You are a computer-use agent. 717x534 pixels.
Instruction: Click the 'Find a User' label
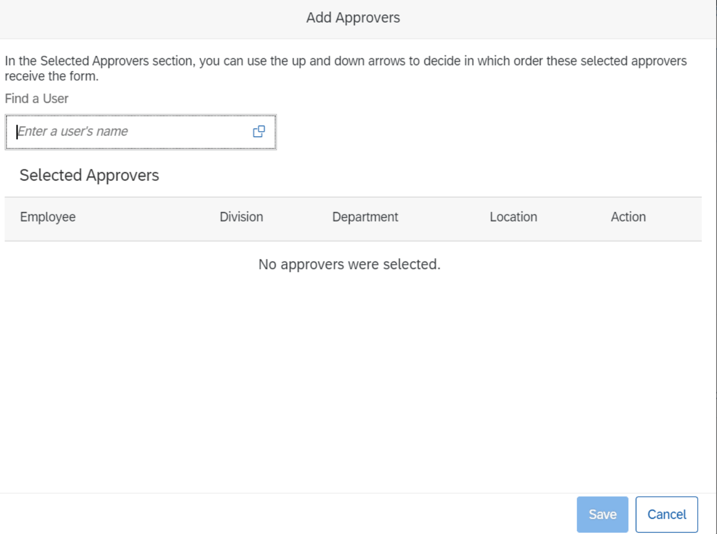point(37,99)
